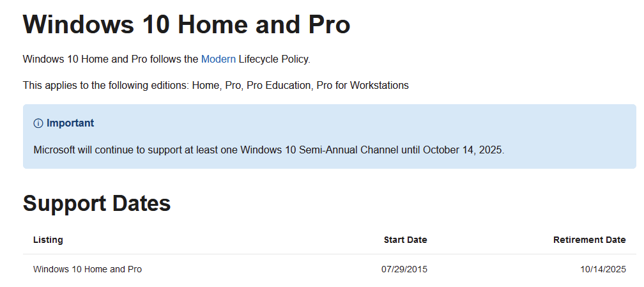644x287 pixels.
Task: Click the Support Dates heading
Action: tap(97, 203)
